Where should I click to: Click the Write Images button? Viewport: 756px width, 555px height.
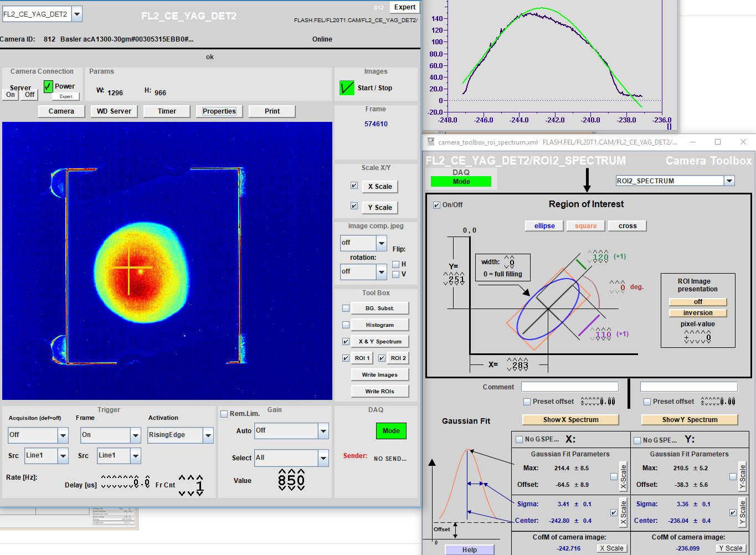[x=380, y=375]
